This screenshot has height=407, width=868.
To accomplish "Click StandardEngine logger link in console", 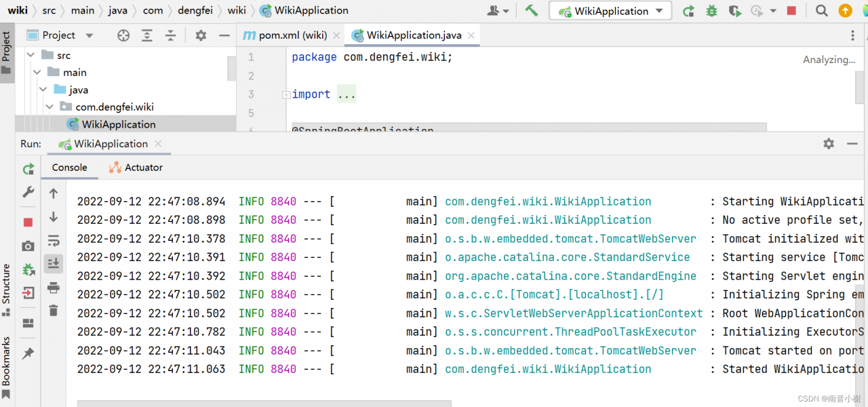I will click(x=570, y=276).
